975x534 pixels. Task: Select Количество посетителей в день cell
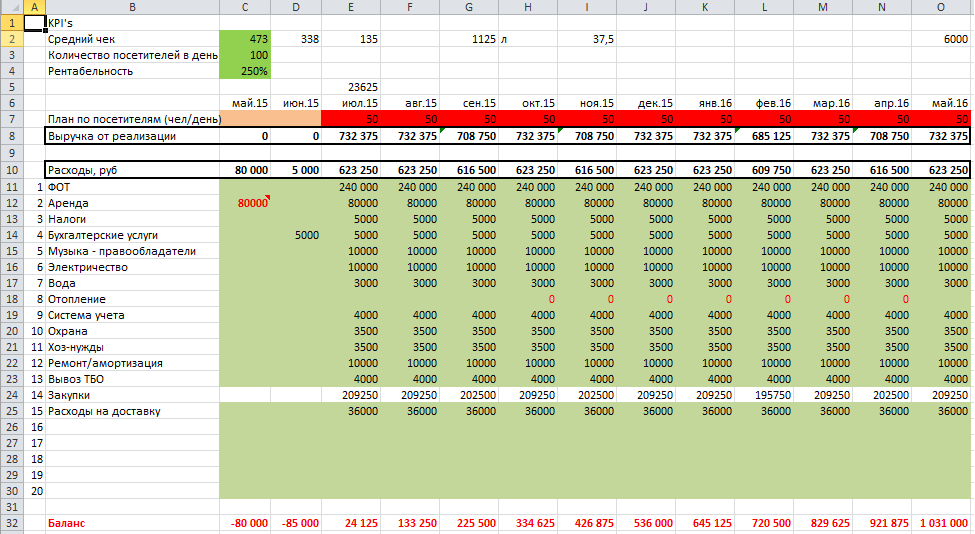(x=132, y=55)
